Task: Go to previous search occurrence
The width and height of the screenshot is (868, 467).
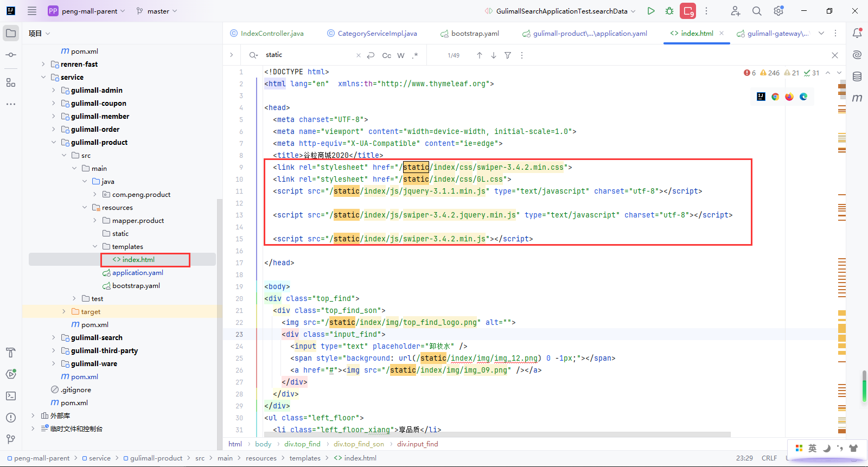Action: click(x=480, y=55)
